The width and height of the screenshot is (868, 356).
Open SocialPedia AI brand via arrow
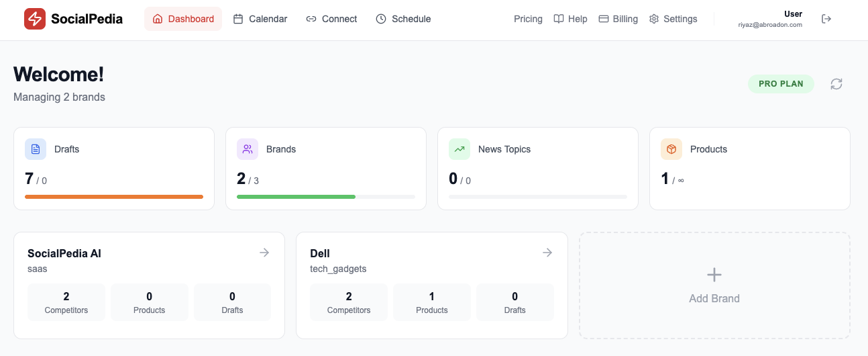click(265, 253)
